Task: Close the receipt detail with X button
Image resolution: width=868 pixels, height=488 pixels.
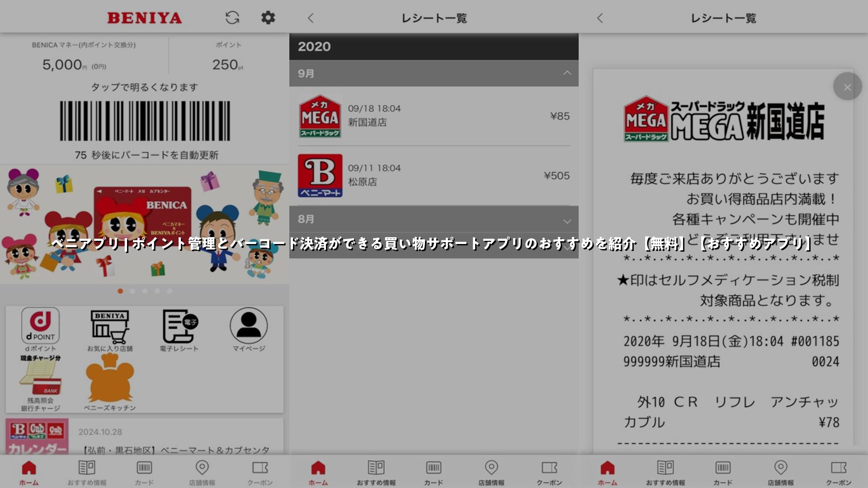Action: [847, 86]
